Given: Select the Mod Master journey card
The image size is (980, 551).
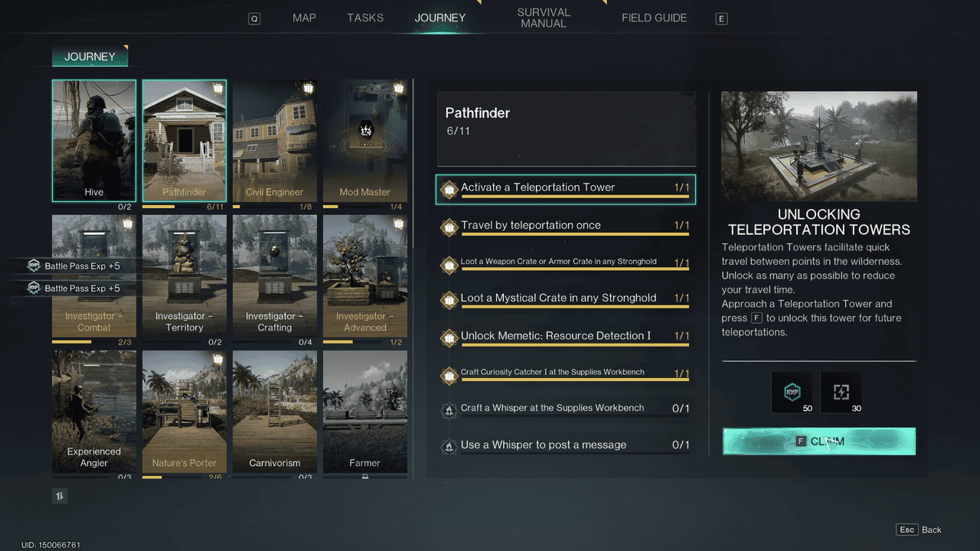Looking at the screenshot, I should click(365, 141).
